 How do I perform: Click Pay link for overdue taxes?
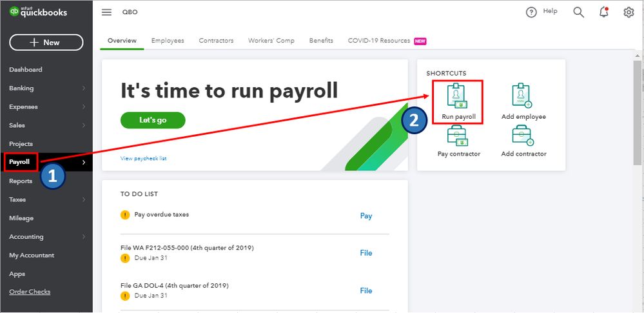366,216
